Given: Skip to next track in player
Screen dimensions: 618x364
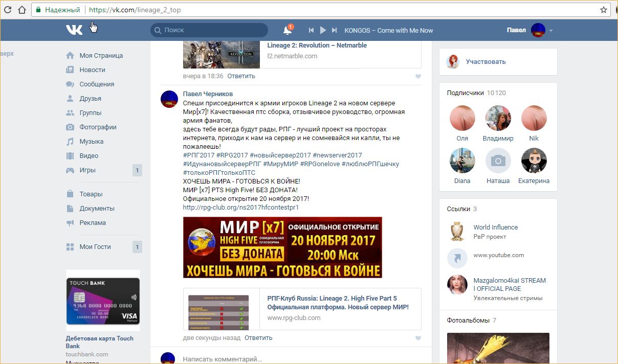Looking at the screenshot, I should pyautogui.click(x=335, y=30).
